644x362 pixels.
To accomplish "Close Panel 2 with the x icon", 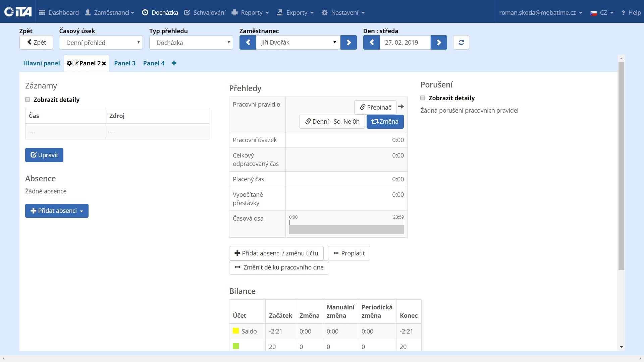I will tap(104, 63).
